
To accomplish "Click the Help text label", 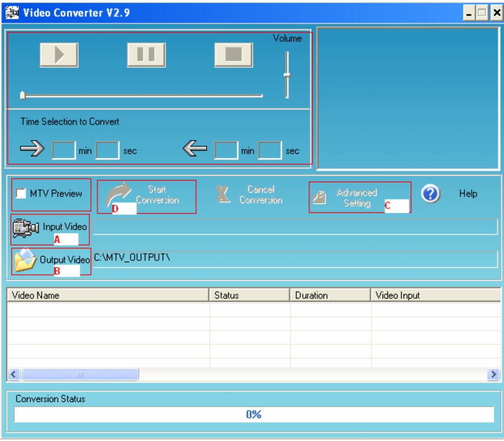I will [468, 194].
